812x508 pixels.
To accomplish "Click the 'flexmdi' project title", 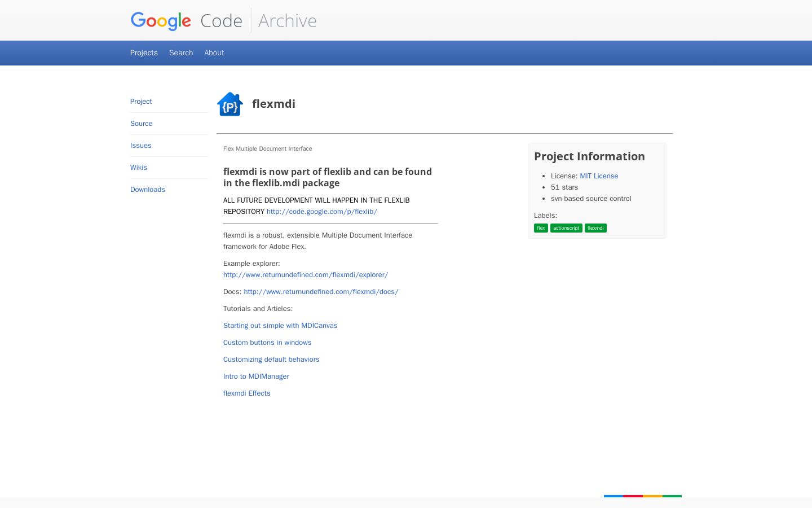I will 273,104.
